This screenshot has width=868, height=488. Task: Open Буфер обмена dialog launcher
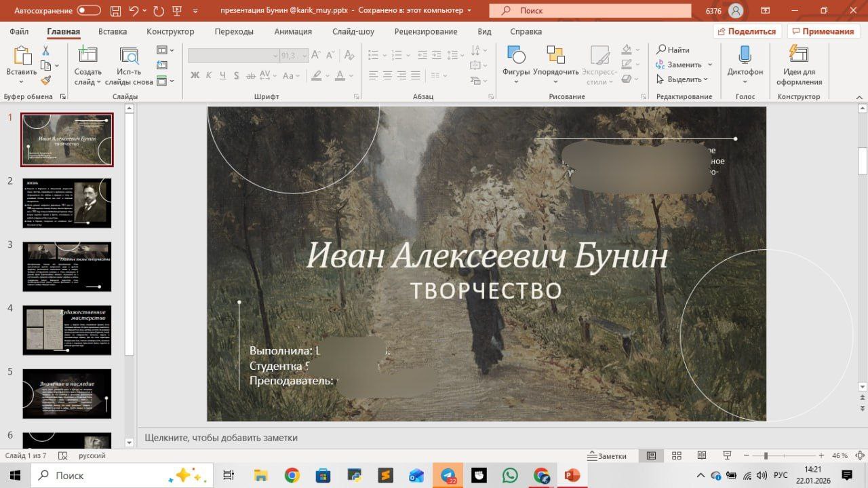[x=63, y=97]
